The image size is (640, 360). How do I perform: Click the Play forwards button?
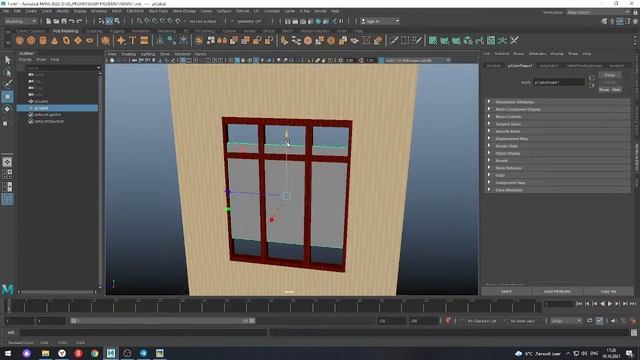click(610, 304)
